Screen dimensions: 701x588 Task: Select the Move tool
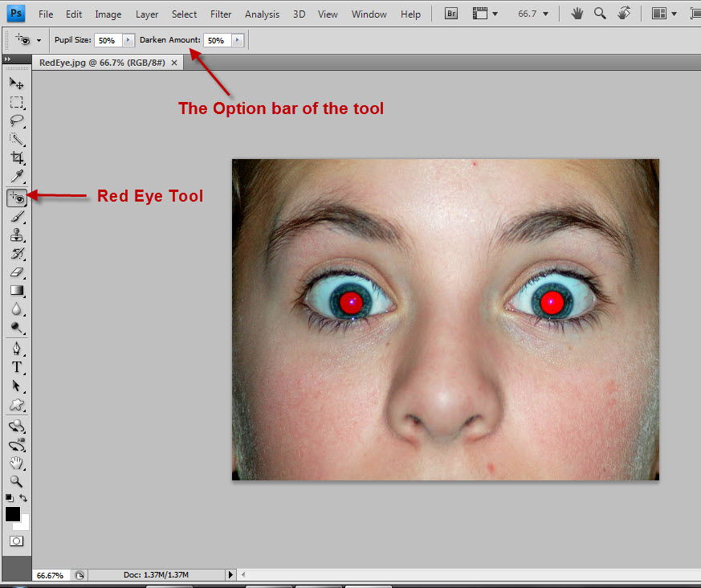click(x=17, y=84)
